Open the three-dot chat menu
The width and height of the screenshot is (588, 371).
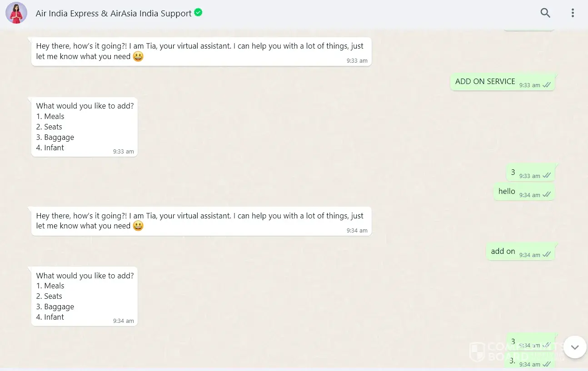coord(573,13)
